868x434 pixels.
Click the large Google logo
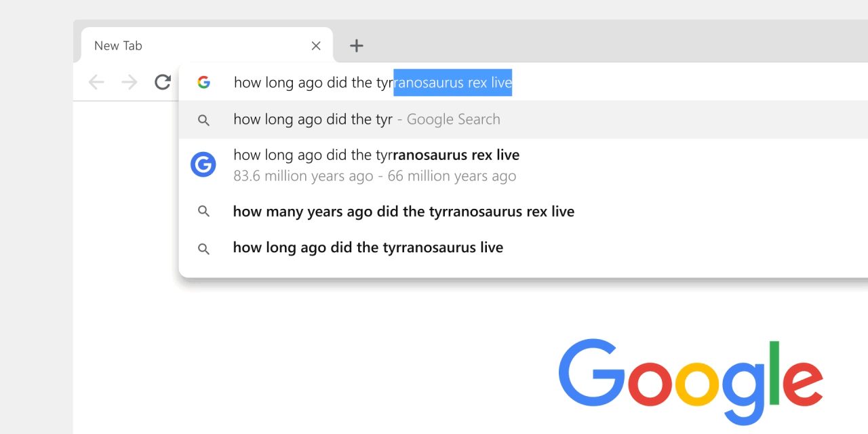pos(690,378)
